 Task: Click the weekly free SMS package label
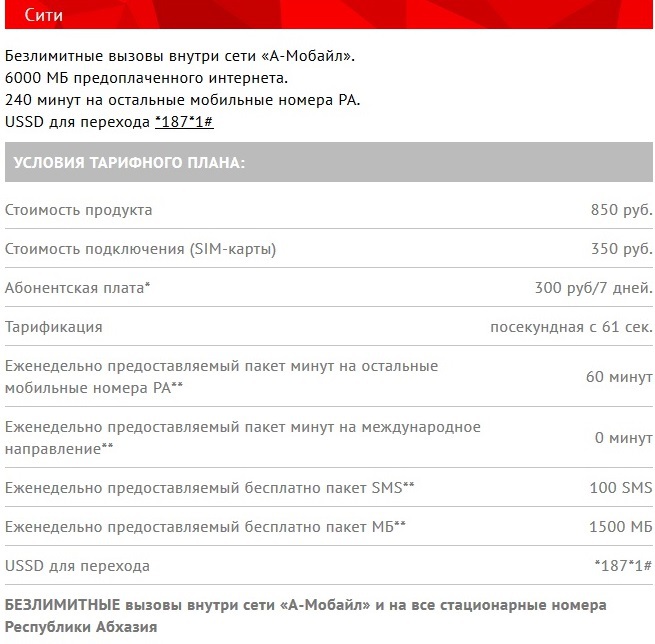[x=210, y=487]
